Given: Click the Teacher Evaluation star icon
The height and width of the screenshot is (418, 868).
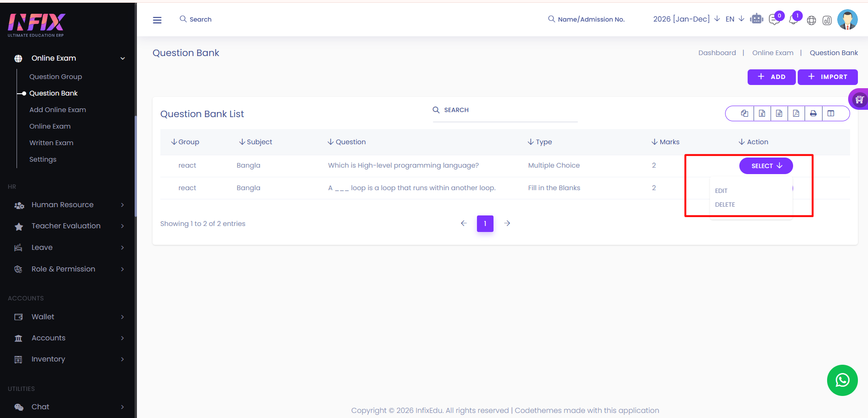Looking at the screenshot, I should tap(19, 226).
